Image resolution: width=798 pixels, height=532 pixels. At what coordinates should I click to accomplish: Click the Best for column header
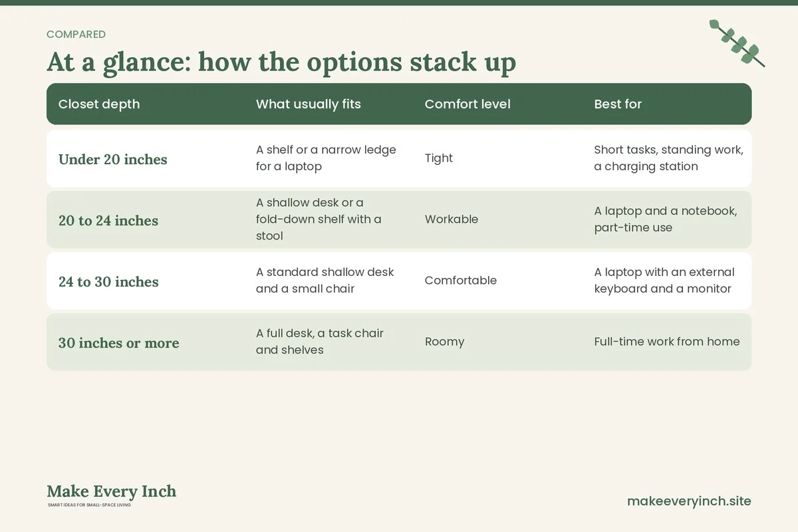pos(618,104)
